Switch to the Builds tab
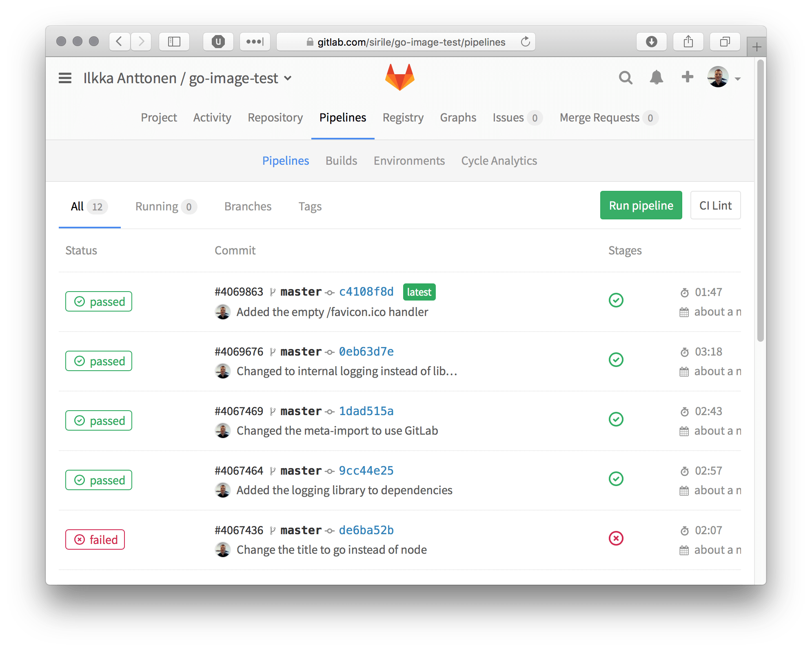The image size is (812, 650). [341, 160]
